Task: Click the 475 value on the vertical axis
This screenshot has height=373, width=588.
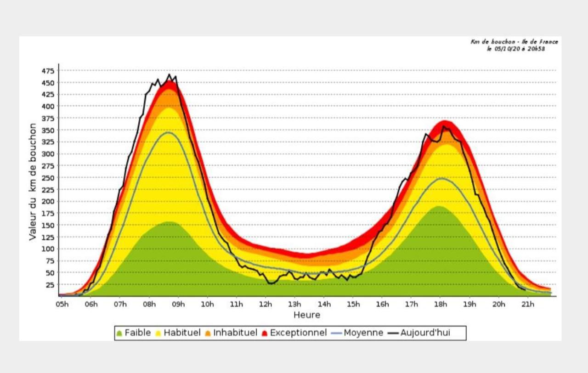Action: pos(49,71)
